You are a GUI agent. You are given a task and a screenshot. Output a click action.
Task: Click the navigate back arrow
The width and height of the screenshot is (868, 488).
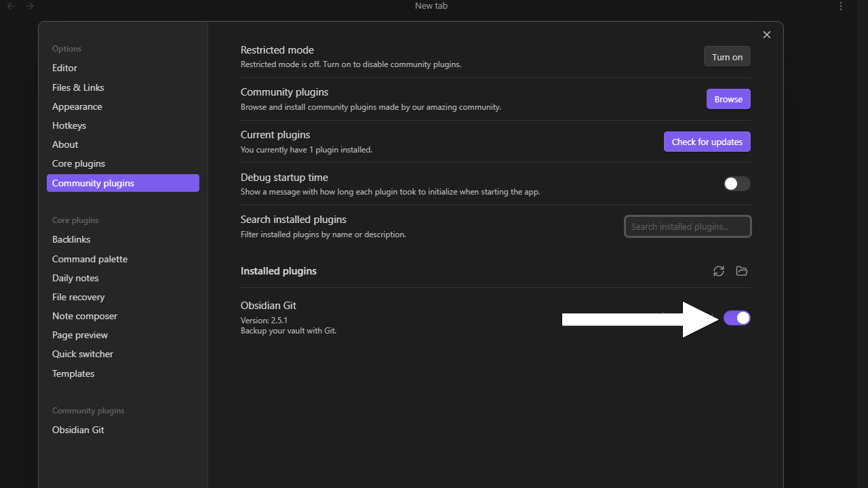pyautogui.click(x=11, y=6)
